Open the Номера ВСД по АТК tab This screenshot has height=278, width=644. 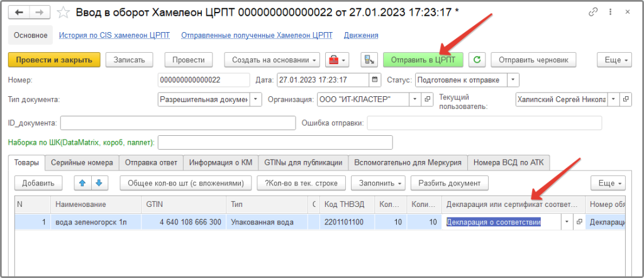tap(508, 163)
